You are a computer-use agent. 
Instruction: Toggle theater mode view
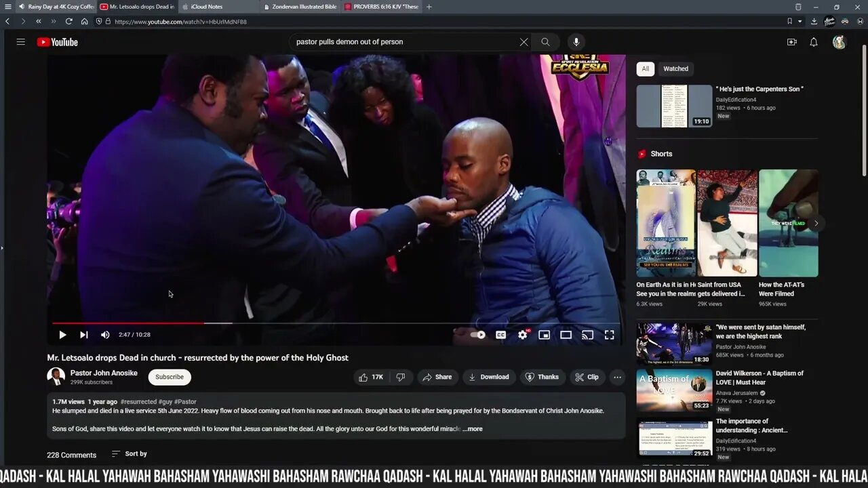(x=566, y=335)
